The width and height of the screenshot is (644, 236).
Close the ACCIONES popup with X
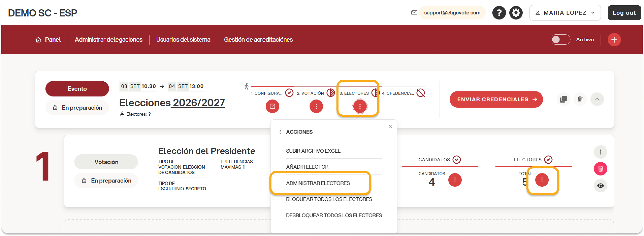pos(390,126)
